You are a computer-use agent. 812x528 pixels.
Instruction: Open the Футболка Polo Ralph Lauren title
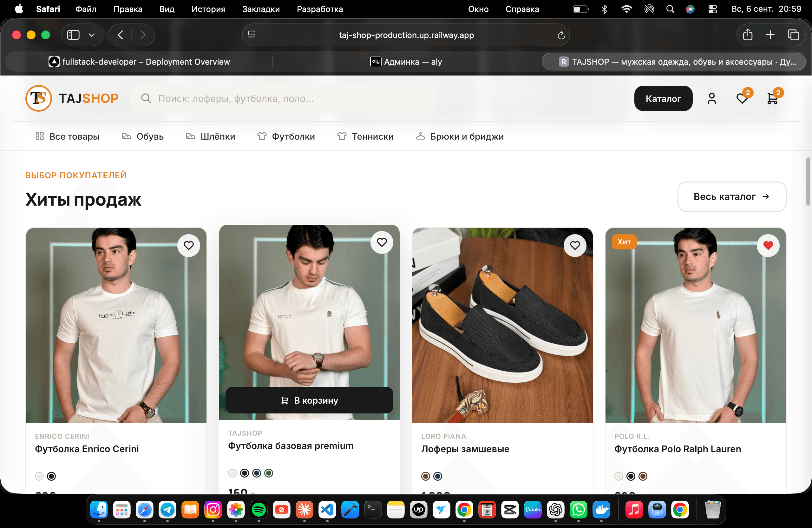click(x=678, y=449)
